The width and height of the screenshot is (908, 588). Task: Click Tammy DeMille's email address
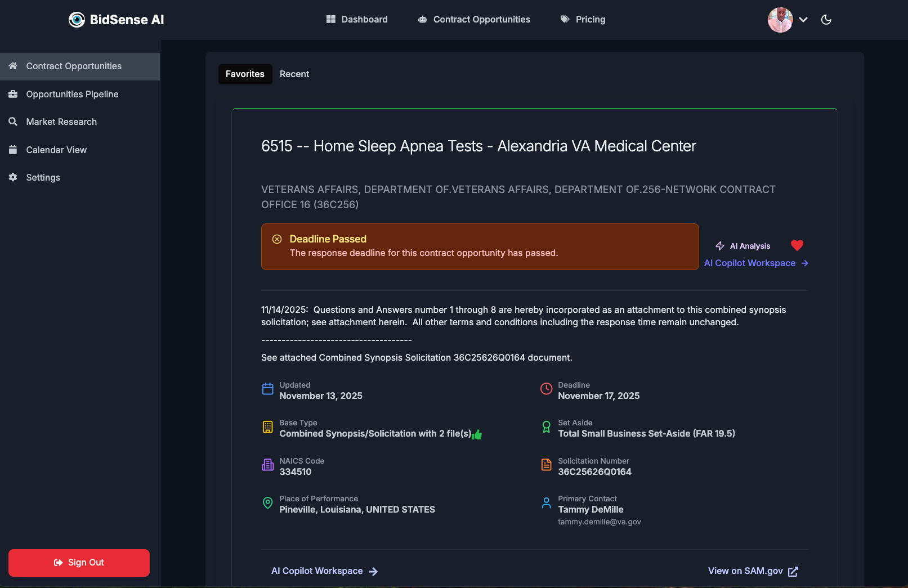point(599,522)
